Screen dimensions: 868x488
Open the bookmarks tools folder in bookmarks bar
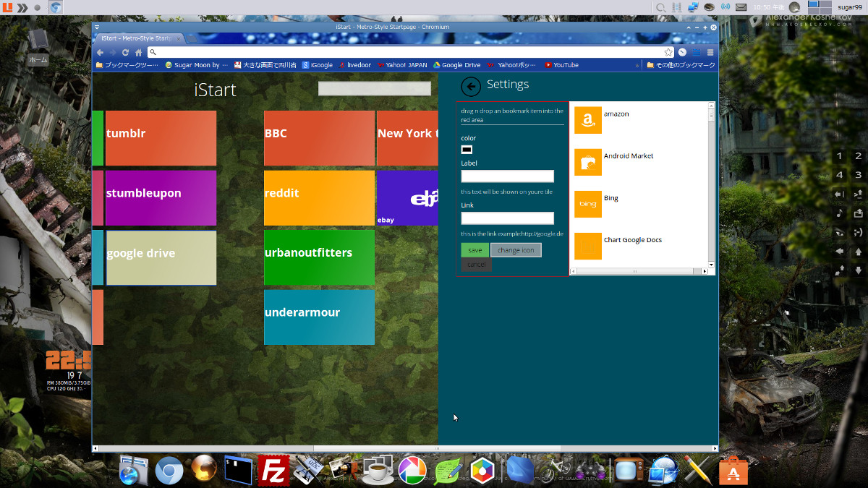(127, 65)
